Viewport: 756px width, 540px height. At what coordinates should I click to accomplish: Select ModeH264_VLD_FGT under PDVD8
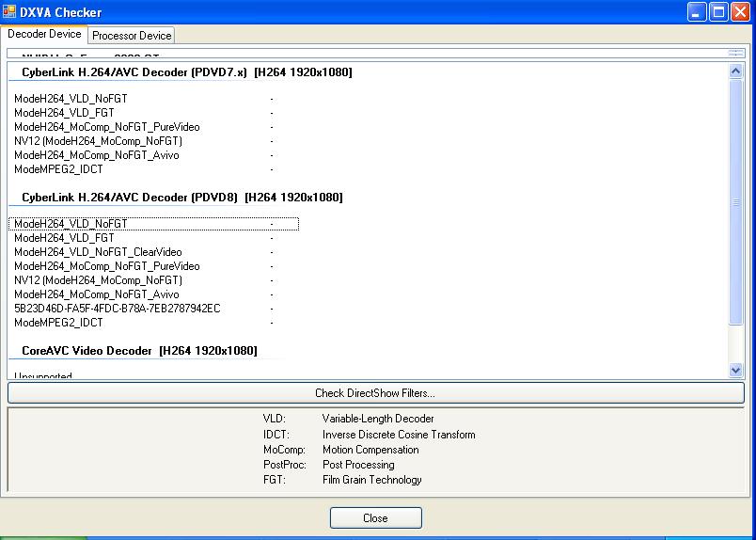tap(154, 238)
